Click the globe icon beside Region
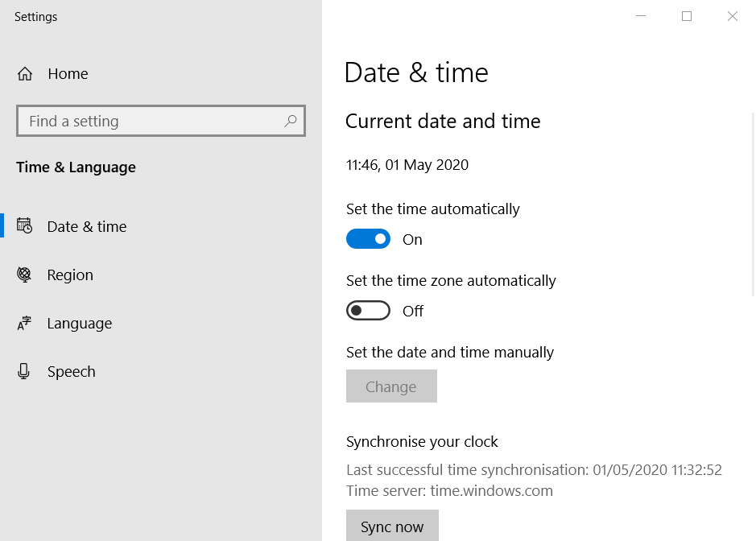Viewport: 756px width, 541px height. [24, 275]
